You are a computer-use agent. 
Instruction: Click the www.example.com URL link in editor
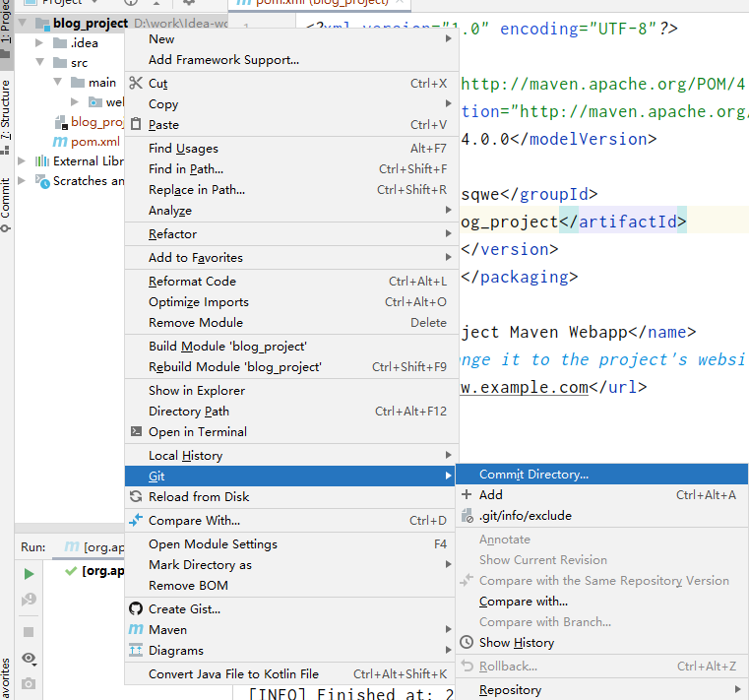tap(525, 387)
